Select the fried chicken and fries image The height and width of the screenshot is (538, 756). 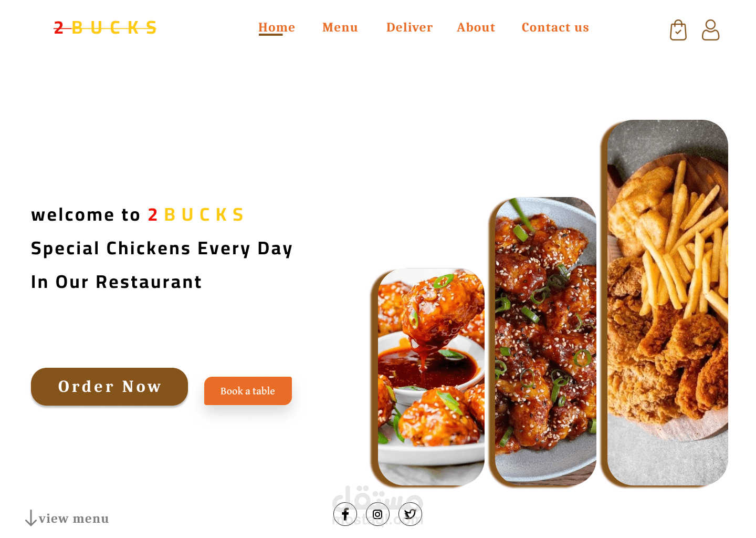click(x=668, y=303)
